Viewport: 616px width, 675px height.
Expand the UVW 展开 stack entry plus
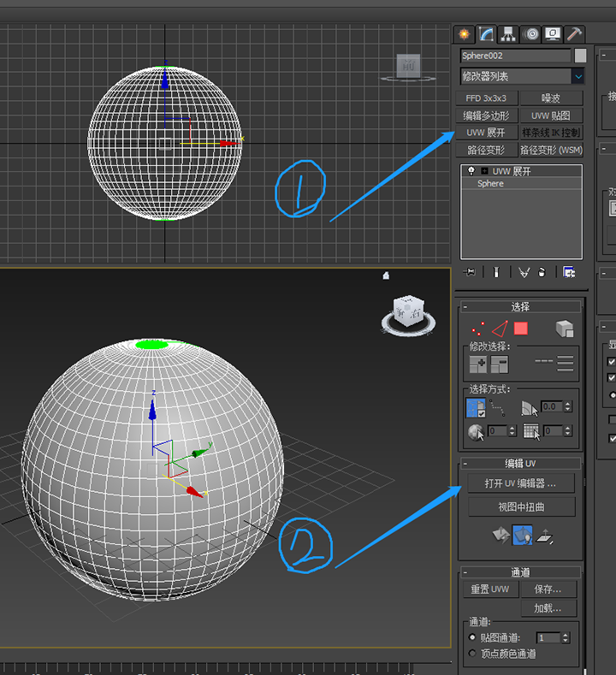(485, 171)
